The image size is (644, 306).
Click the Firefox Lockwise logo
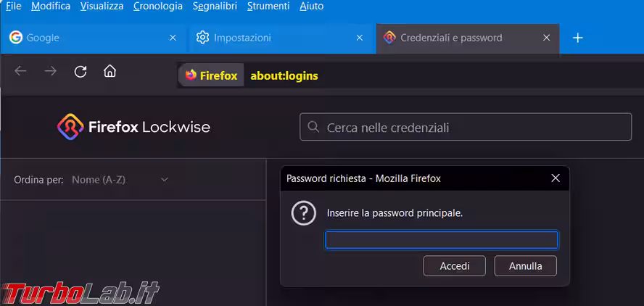click(x=133, y=128)
